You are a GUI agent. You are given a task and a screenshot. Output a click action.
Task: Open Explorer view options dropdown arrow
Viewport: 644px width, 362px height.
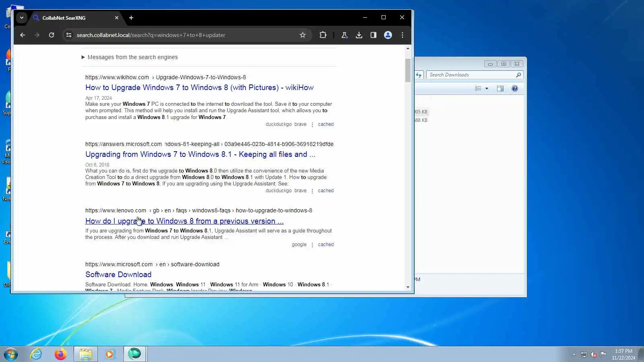click(487, 88)
